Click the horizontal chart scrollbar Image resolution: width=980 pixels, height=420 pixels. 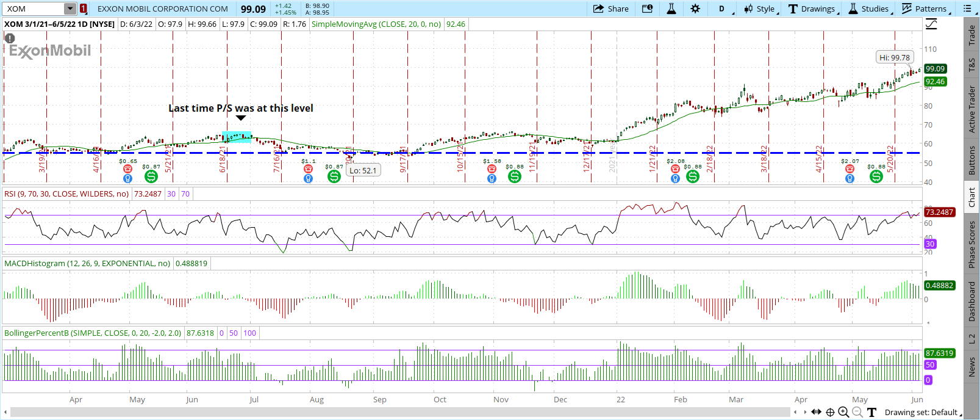pos(400,412)
